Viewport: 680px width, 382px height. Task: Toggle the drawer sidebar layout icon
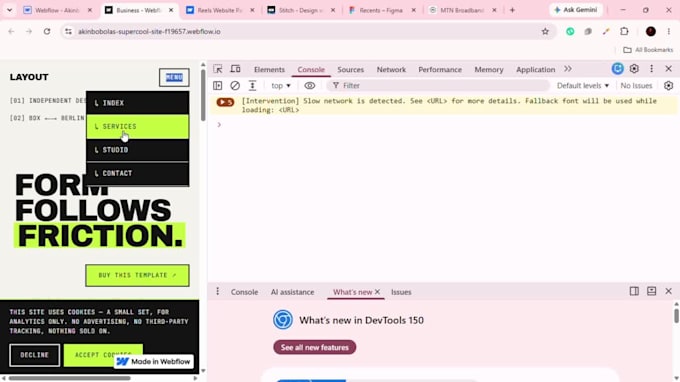[x=634, y=291]
